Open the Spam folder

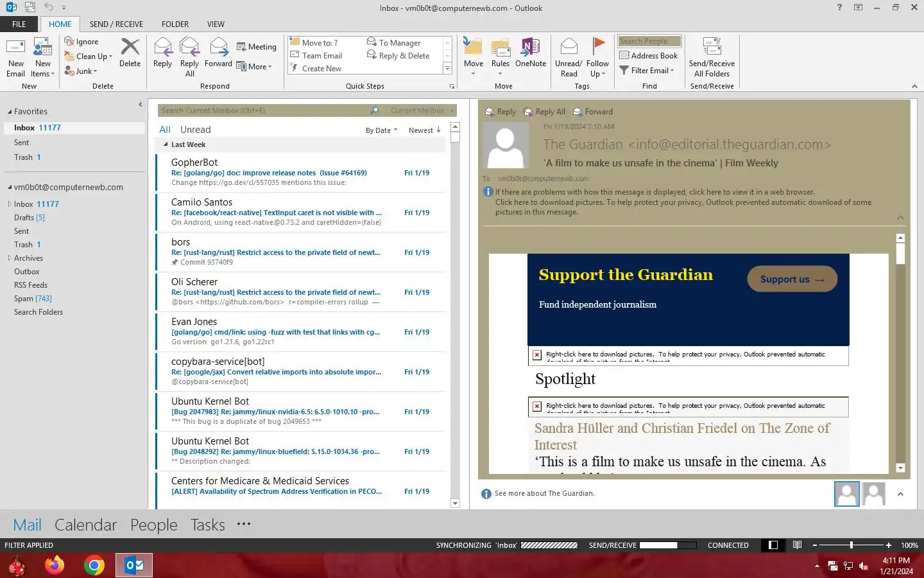[x=33, y=299]
